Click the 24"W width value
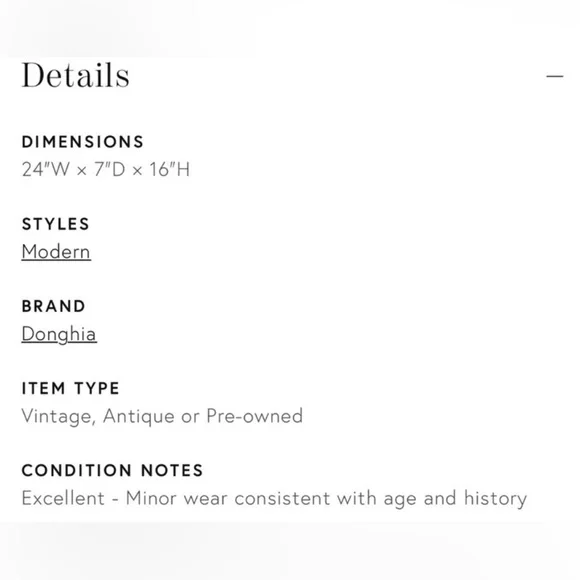Image resolution: width=580 pixels, height=580 pixels. (x=45, y=169)
